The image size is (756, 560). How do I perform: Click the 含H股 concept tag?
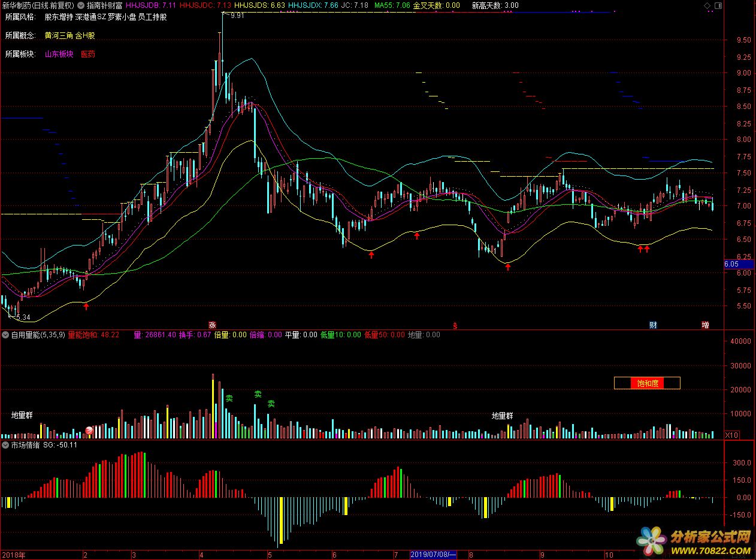(x=85, y=35)
